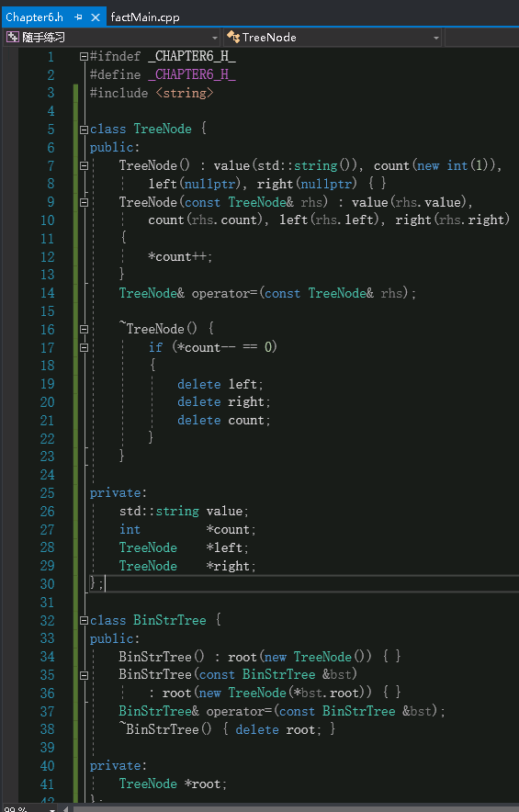Screen dimensions: 519x812
Task: Click 'public:' keyword on line 33
Action: (x=115, y=639)
